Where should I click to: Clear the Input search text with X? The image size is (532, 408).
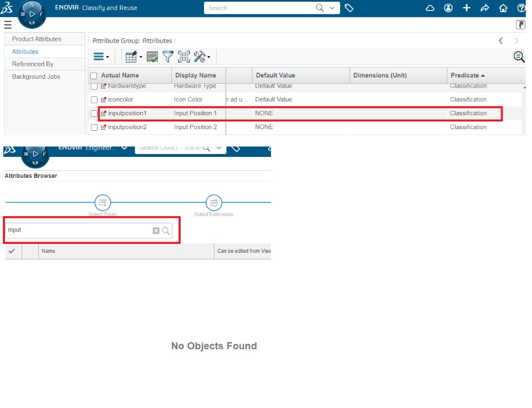(156, 231)
